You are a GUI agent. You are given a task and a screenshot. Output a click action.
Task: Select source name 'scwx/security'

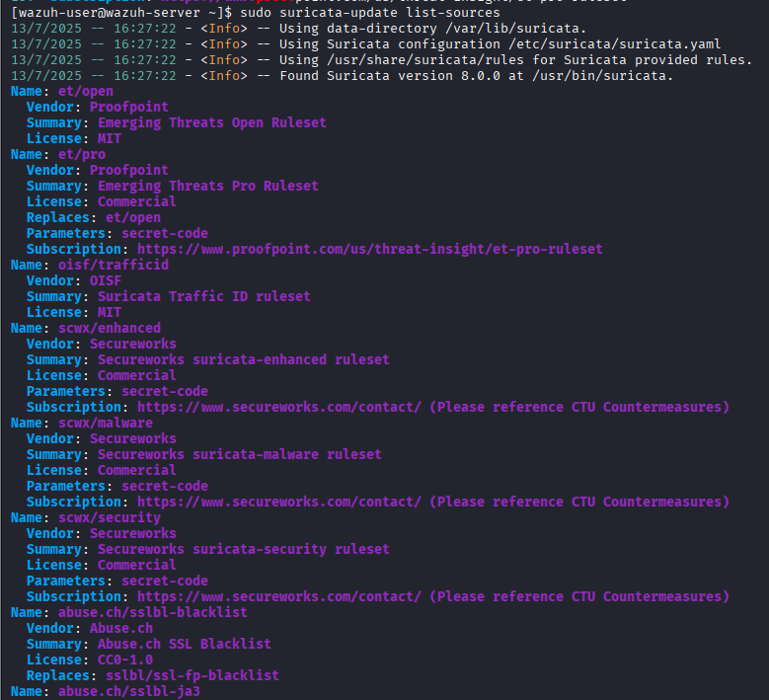(x=110, y=517)
